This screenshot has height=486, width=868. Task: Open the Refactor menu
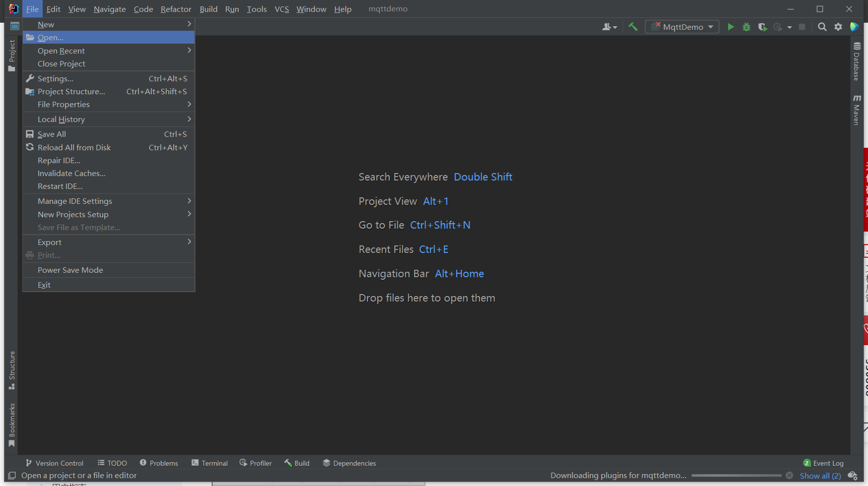[x=176, y=9]
